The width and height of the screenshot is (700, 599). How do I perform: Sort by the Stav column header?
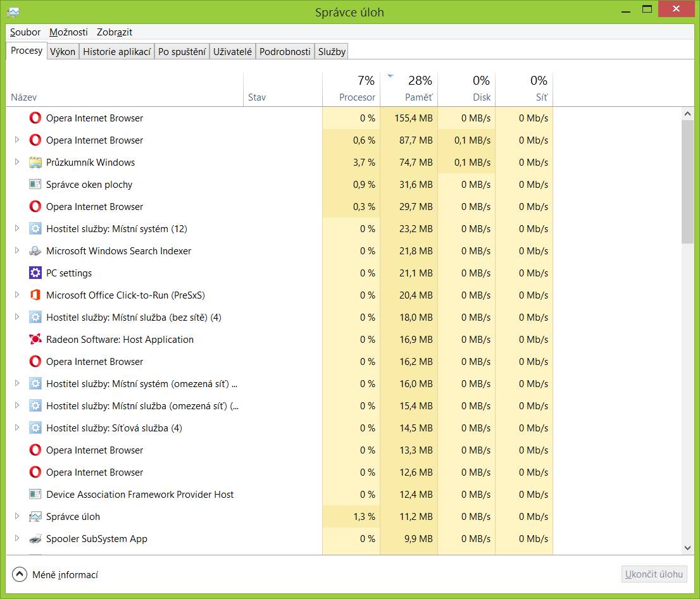point(283,89)
